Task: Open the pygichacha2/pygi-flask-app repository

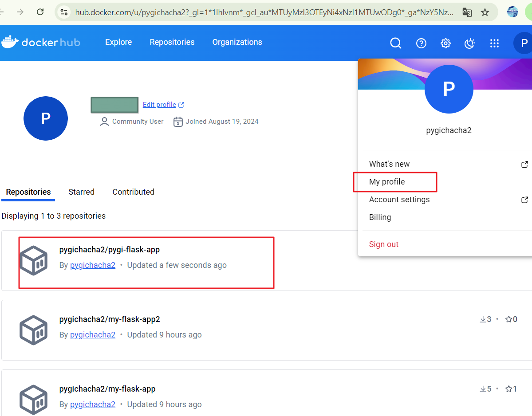Action: click(110, 250)
